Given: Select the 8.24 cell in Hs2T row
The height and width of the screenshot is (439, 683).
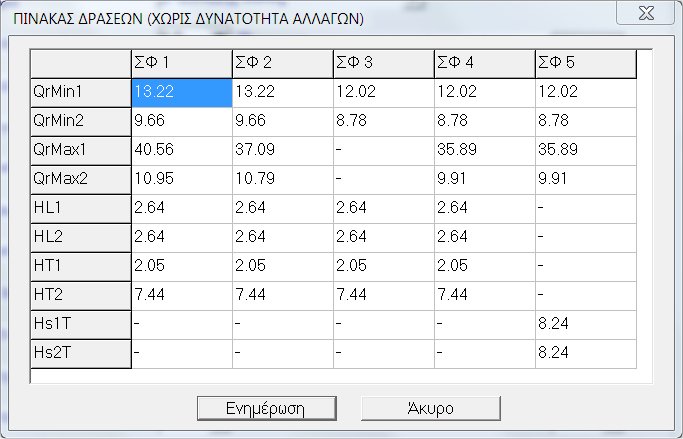Looking at the screenshot, I should point(585,353).
